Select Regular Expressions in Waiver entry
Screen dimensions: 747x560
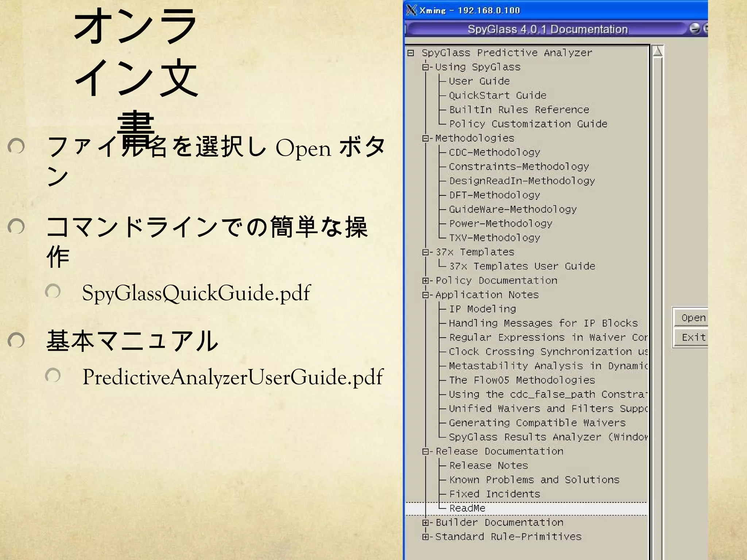pyautogui.click(x=548, y=338)
